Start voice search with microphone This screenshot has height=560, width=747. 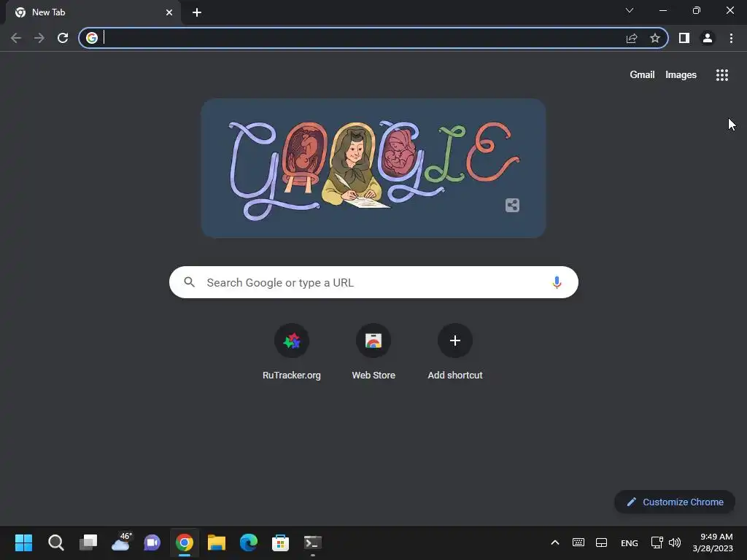point(557,282)
